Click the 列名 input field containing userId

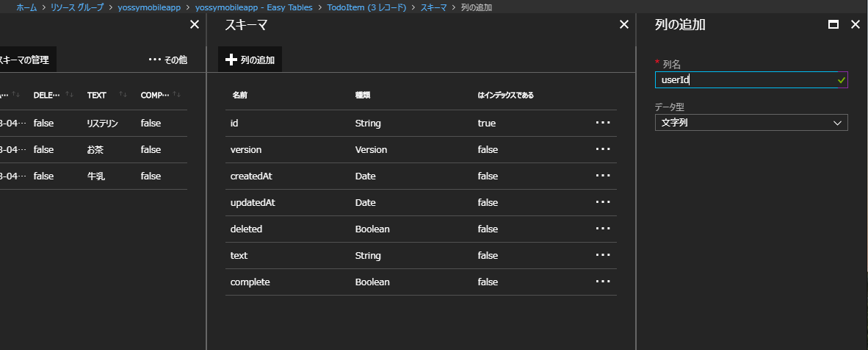pyautogui.click(x=751, y=80)
